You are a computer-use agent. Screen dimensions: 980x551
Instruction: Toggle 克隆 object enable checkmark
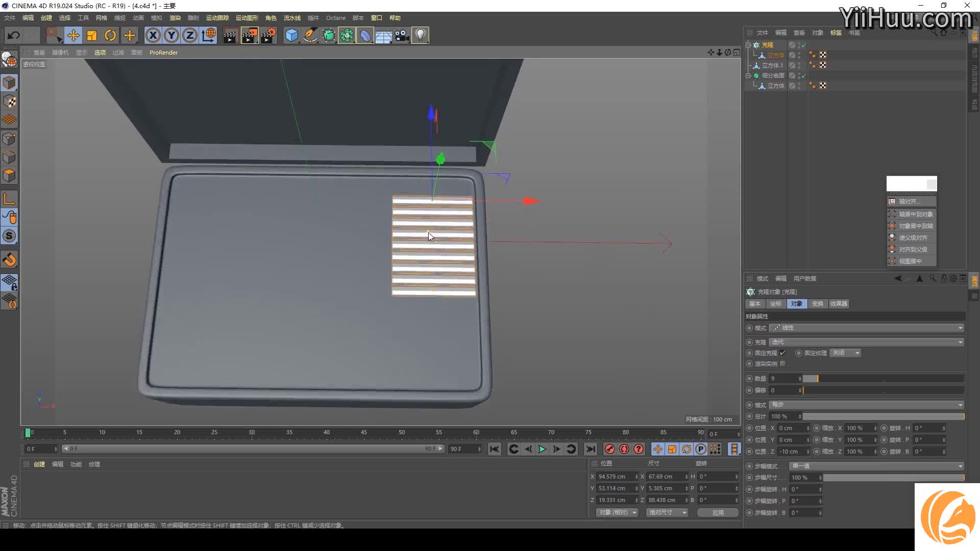pos(804,45)
